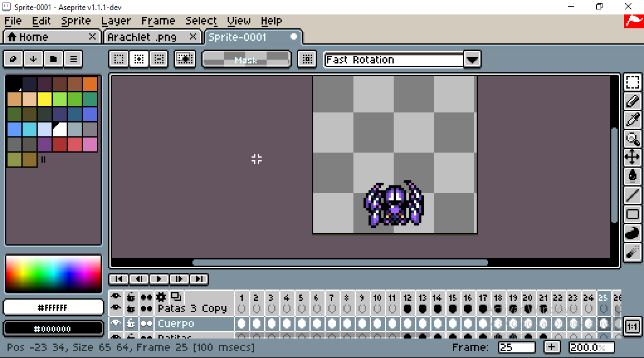The width and height of the screenshot is (644, 358).
Task: Lock the Patas 3 Copy layer
Action: 131,308
